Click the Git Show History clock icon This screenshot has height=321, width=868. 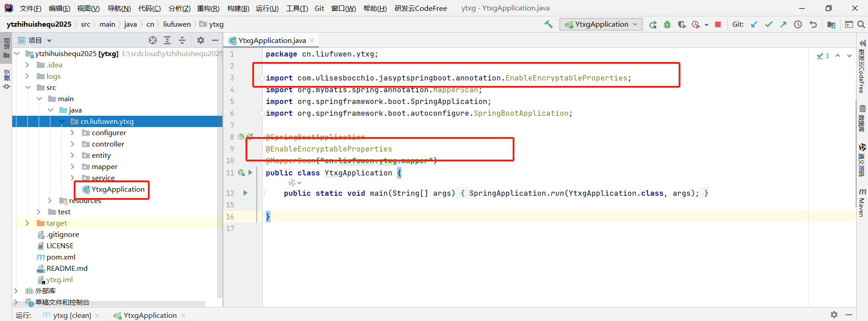coord(798,24)
